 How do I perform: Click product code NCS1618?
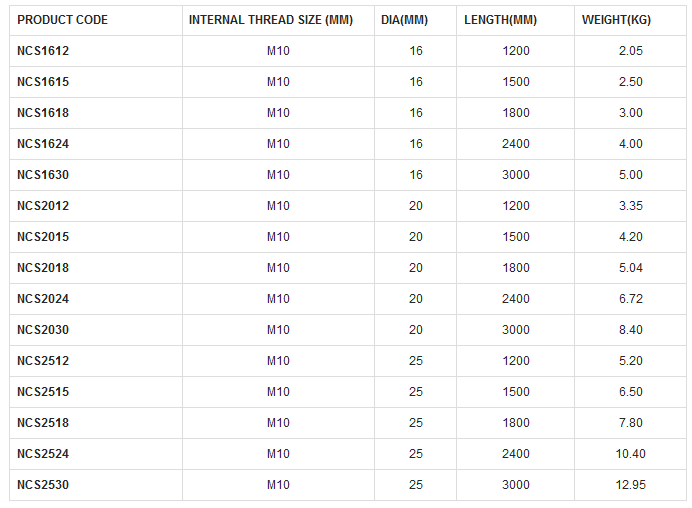pyautogui.click(x=43, y=113)
